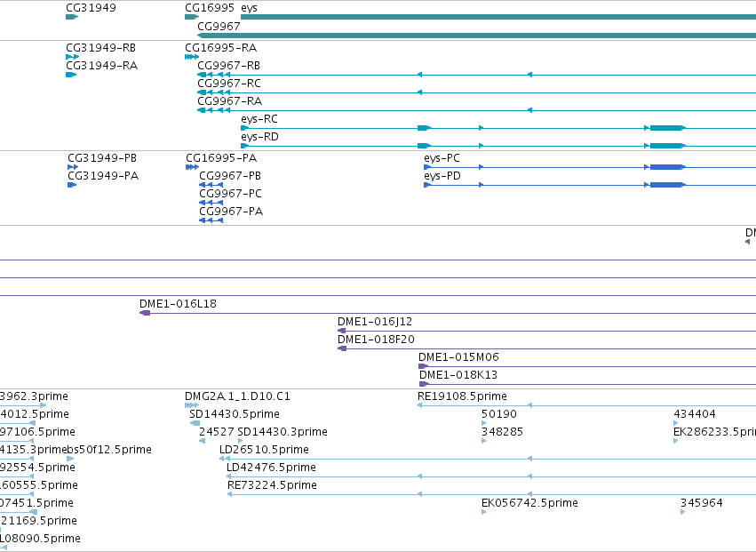756x552 pixels.
Task: Select BAC clone DME1-016L18
Action: [x=178, y=304]
